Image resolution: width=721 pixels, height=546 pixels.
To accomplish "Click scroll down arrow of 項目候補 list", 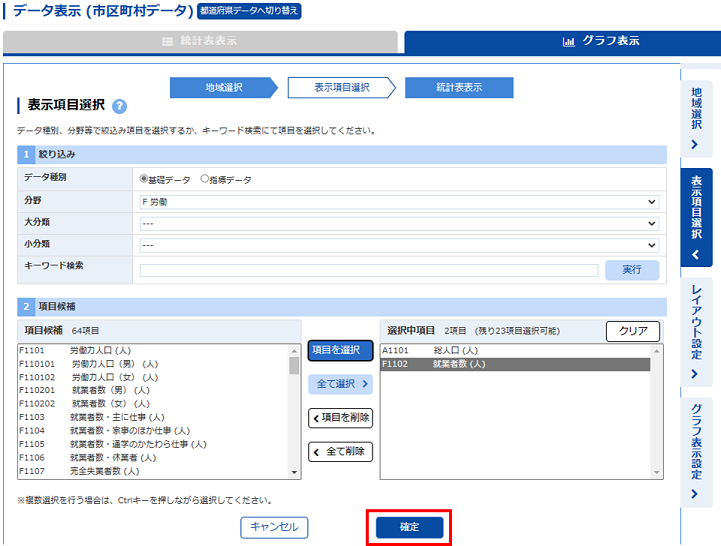I will pos(294,472).
